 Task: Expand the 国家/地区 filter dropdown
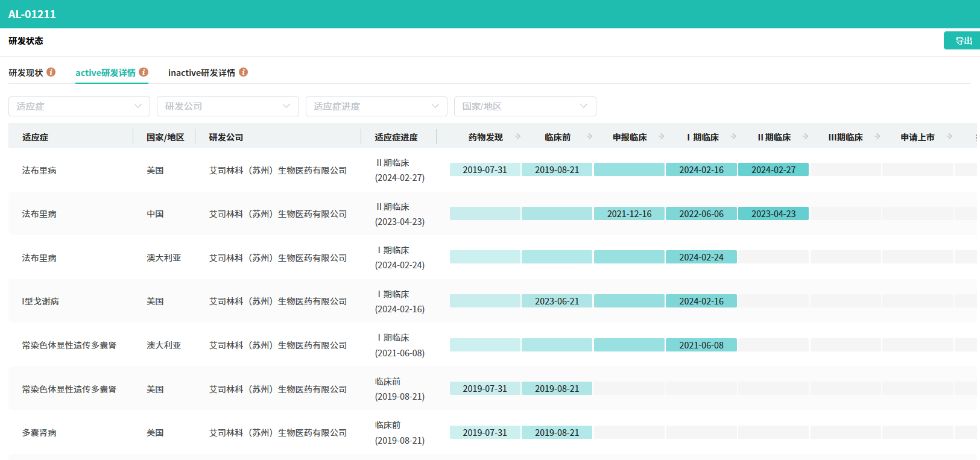point(525,107)
